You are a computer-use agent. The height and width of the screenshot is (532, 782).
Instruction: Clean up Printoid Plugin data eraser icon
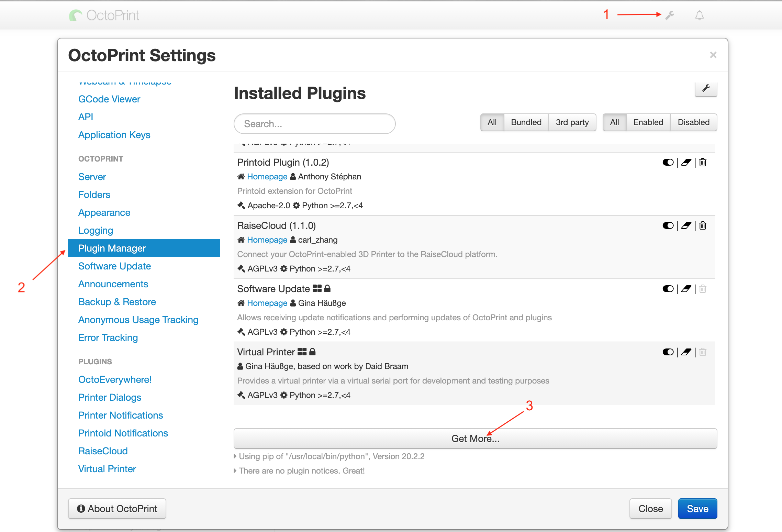tap(686, 162)
